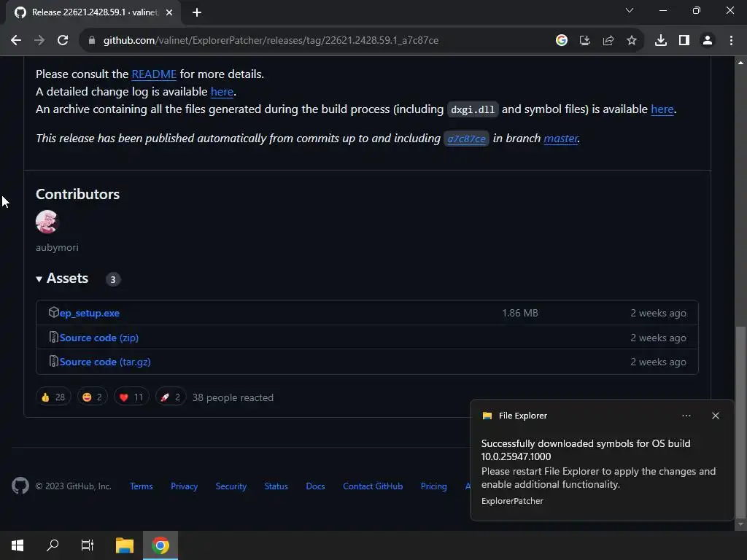View site security lock information
The height and width of the screenshot is (560, 747).
coord(92,41)
